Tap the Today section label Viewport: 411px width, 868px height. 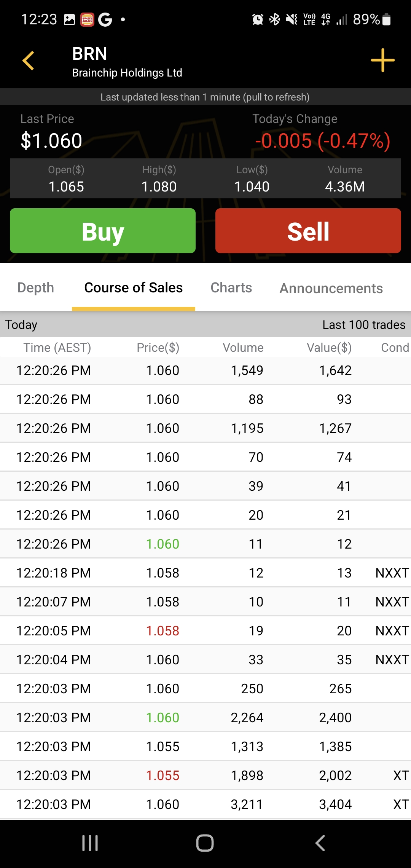coord(21,325)
